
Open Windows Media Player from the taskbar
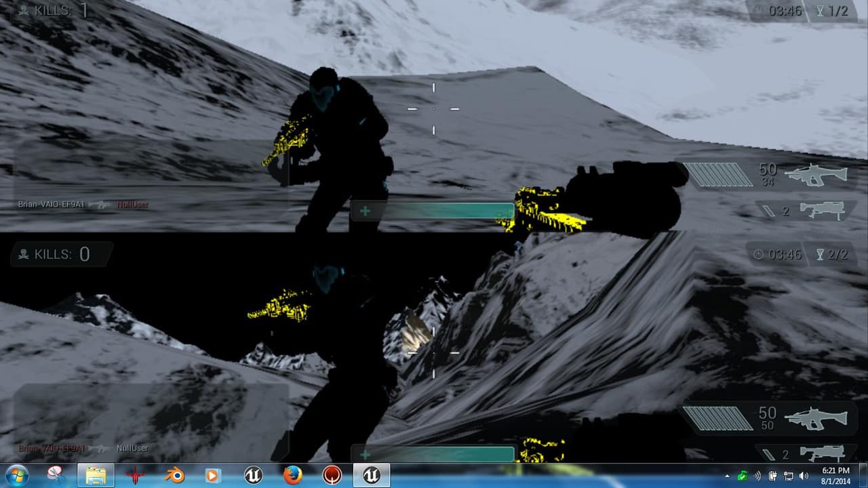coord(214,475)
